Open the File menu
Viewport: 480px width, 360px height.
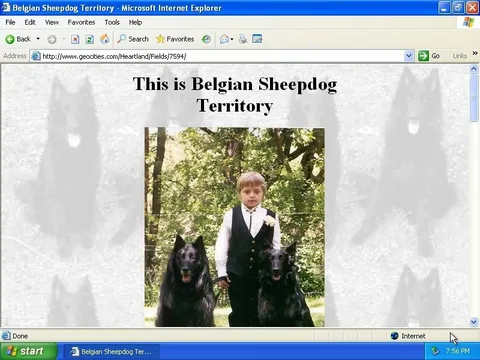point(10,22)
